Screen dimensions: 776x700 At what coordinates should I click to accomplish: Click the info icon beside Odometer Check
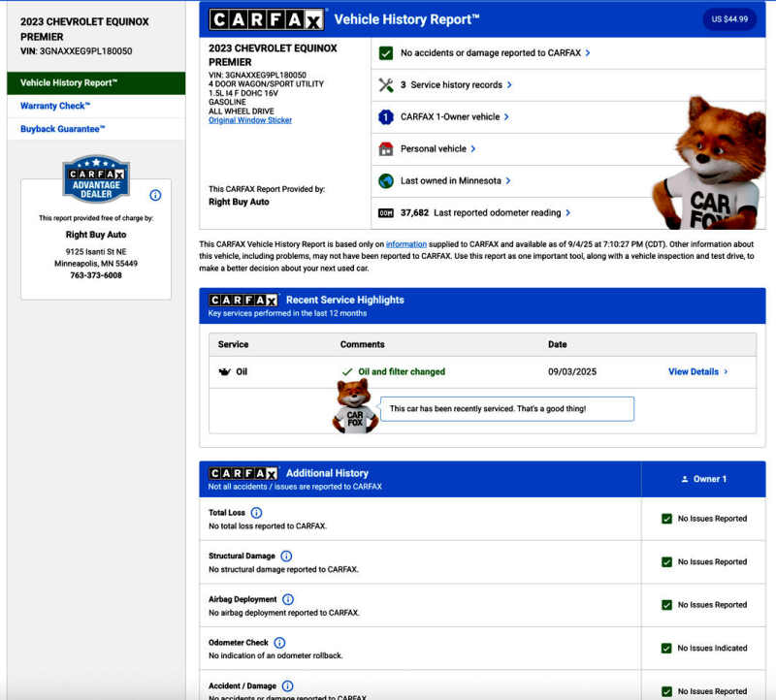point(279,642)
